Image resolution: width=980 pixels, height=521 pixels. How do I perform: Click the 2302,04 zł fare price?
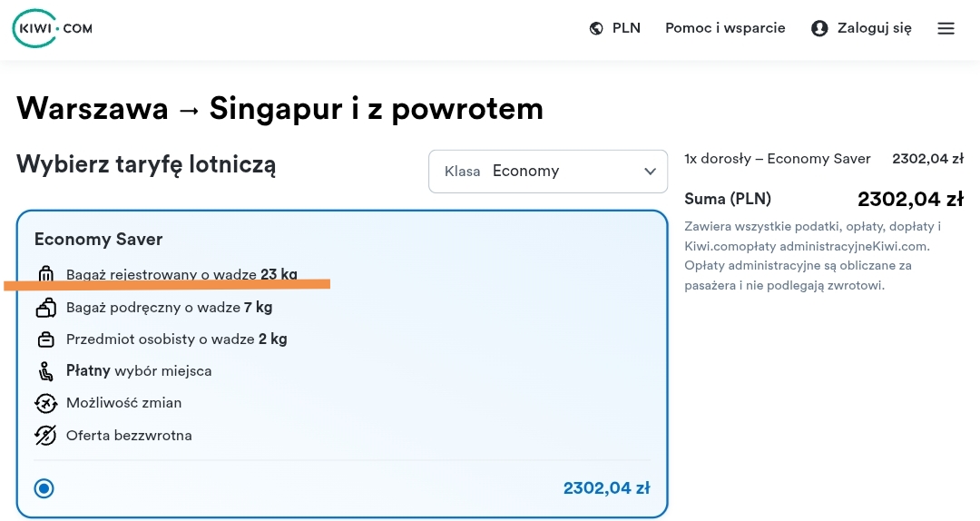tap(606, 487)
